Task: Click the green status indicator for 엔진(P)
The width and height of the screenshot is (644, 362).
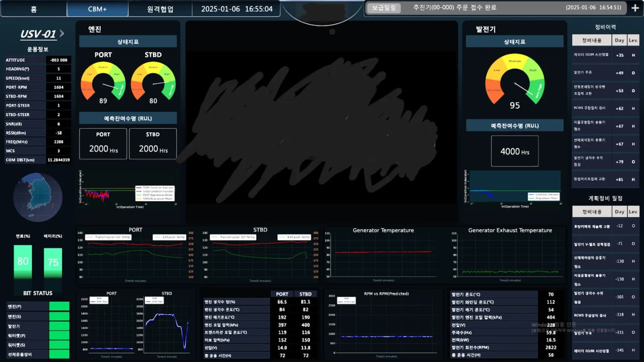Action: 59,306
